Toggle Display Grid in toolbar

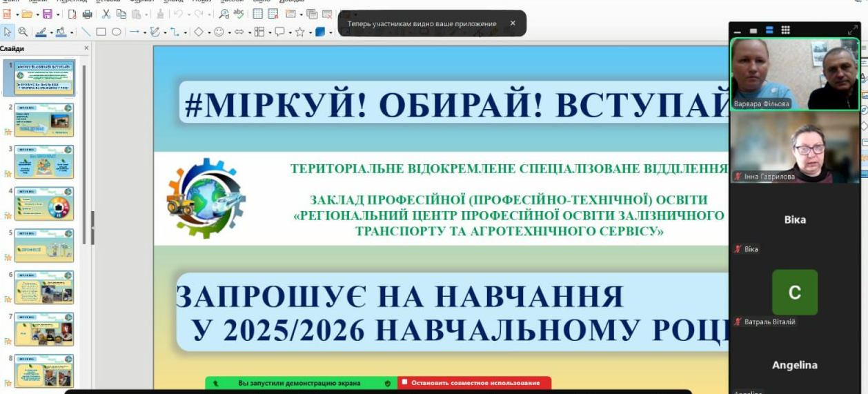(x=257, y=14)
